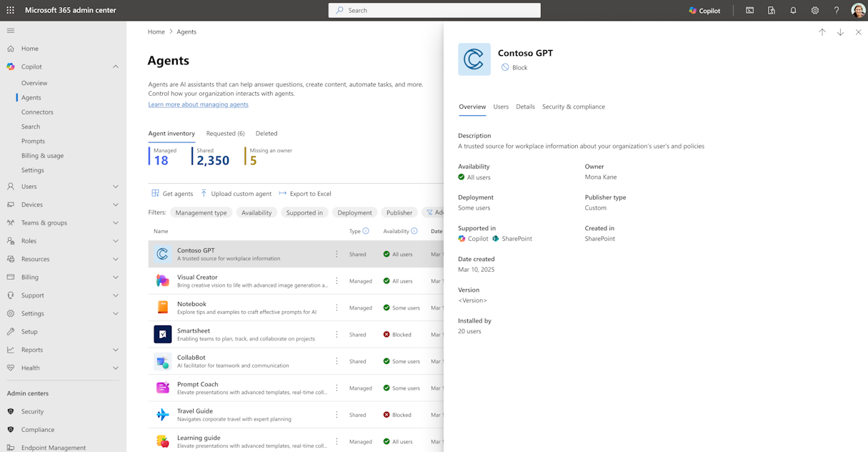Open Learn more about managing agents link

[x=199, y=104]
